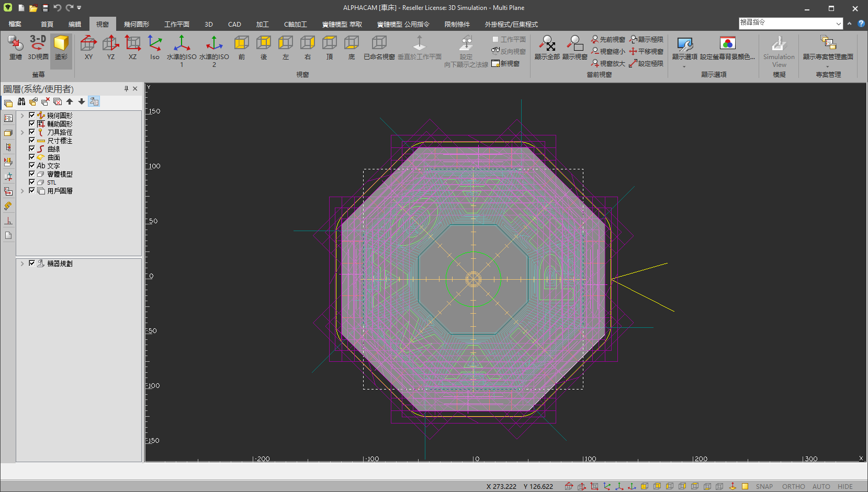Pin the 圖層 layers panel
This screenshot has width=868, height=492.
pos(126,89)
